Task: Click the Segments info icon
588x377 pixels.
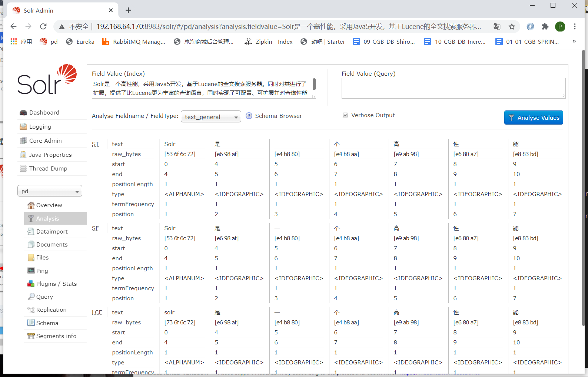Action: [31, 336]
